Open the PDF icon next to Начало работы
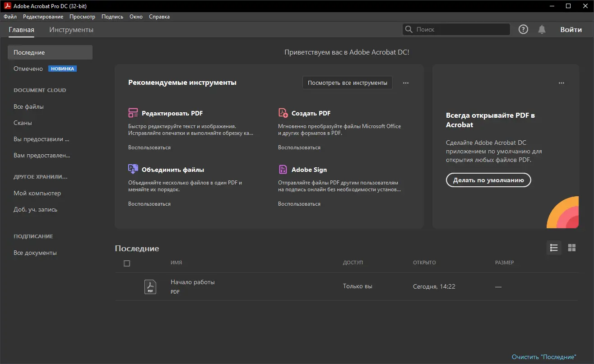The width and height of the screenshot is (594, 364). (150, 286)
